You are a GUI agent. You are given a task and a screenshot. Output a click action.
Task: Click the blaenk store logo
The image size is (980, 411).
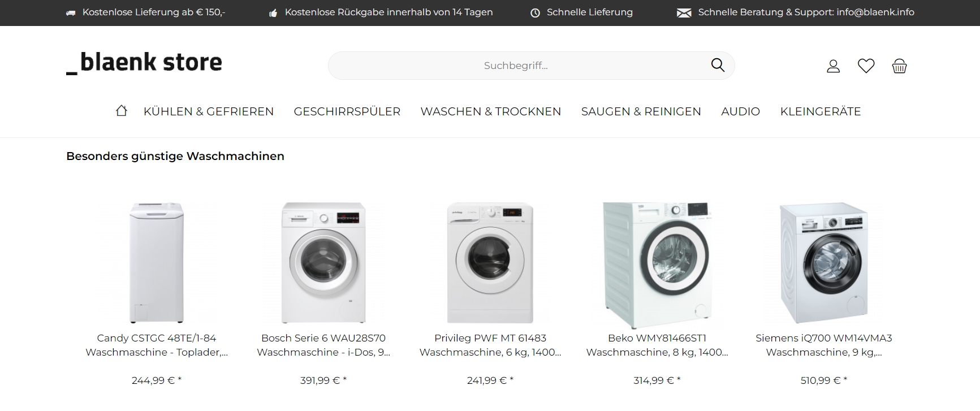coord(144,63)
